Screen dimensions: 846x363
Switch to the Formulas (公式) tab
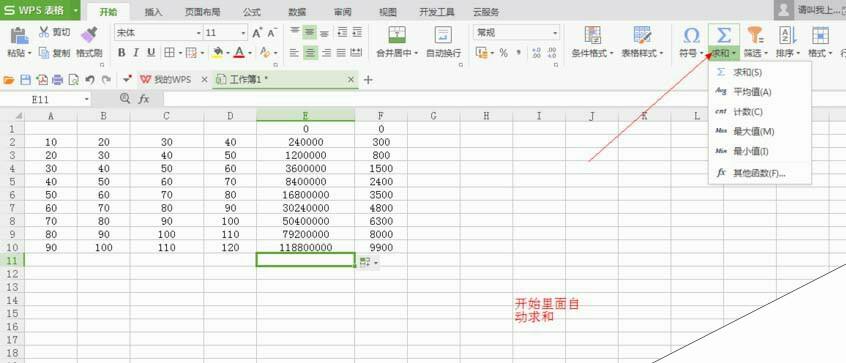[x=251, y=12]
